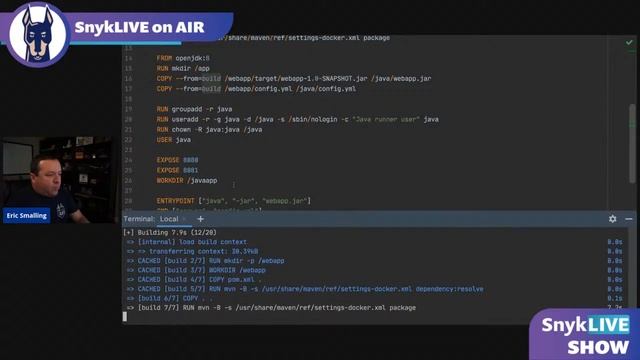Click the 'RUN groupadd -r java' line

click(x=194, y=109)
